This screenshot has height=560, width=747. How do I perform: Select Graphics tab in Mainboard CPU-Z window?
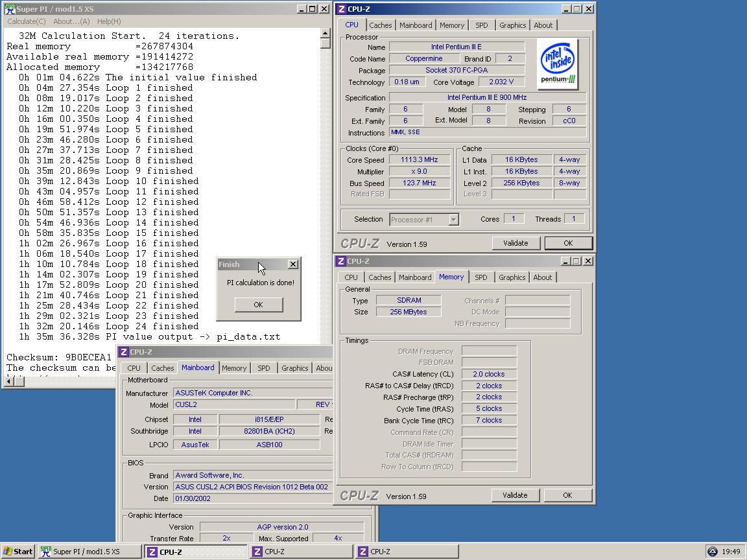click(295, 368)
